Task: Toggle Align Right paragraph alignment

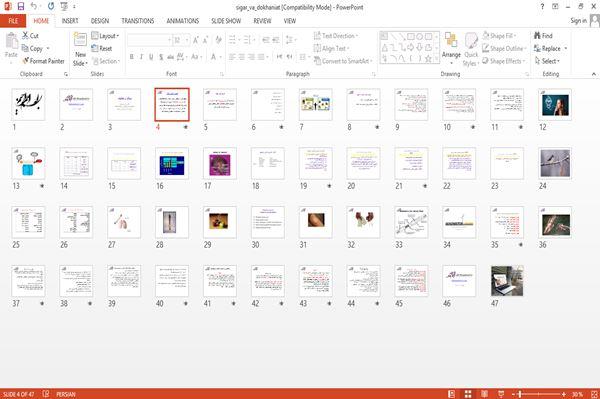Action: coord(251,57)
